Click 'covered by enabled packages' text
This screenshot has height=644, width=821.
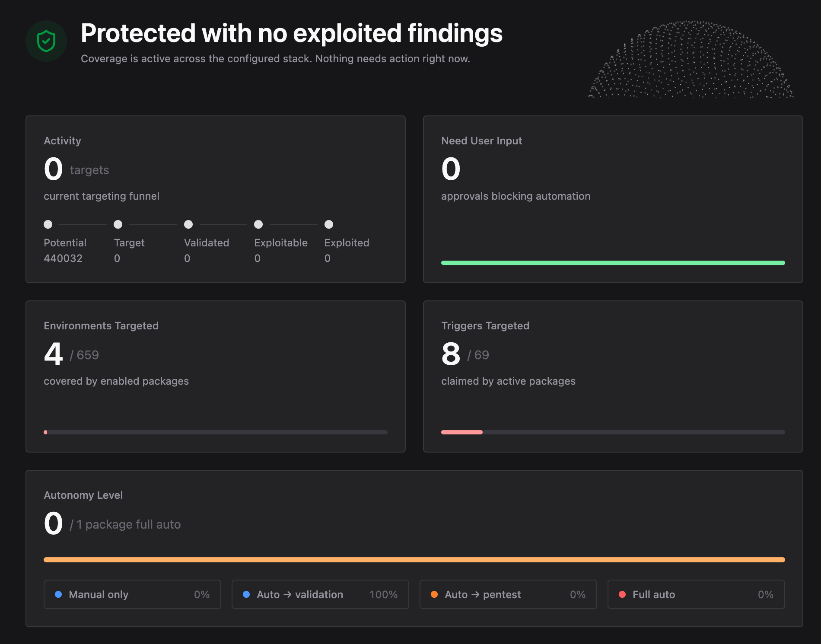point(116,381)
